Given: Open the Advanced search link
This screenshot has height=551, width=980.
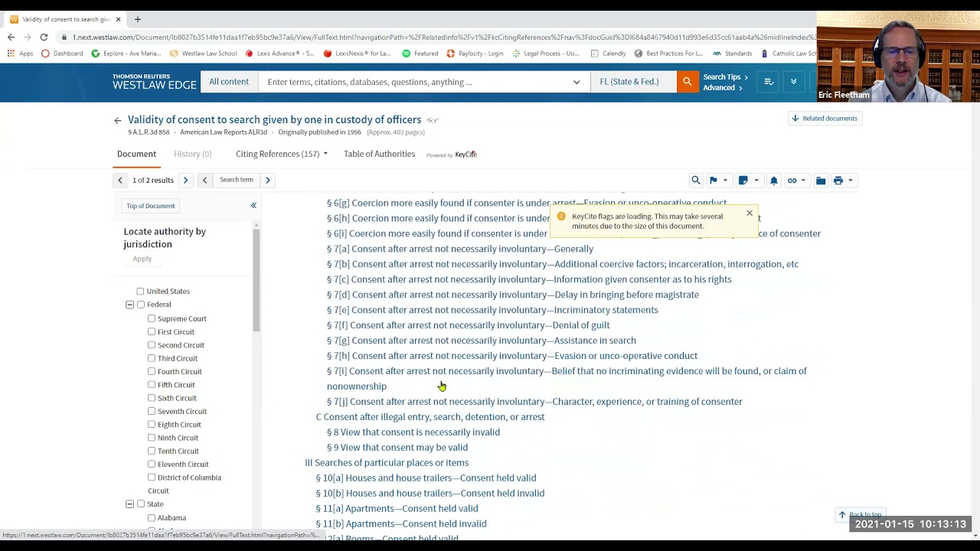Looking at the screenshot, I should 722,88.
